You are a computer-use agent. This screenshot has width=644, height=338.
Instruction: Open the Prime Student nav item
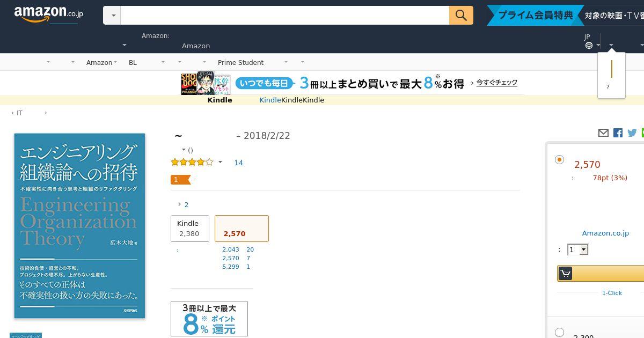point(240,62)
